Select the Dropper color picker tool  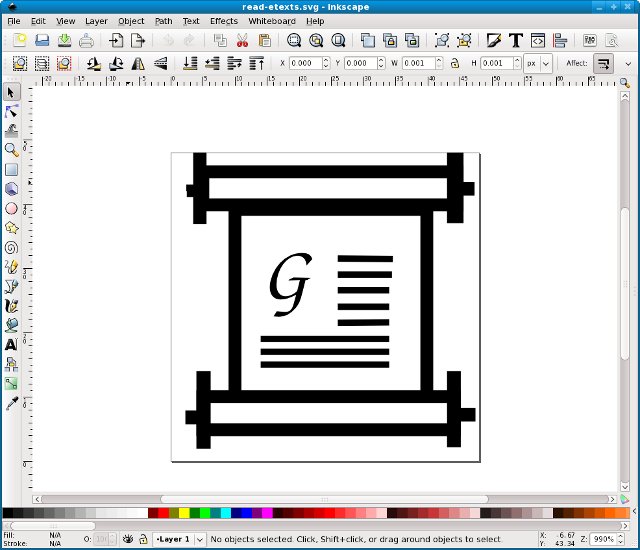(x=11, y=403)
